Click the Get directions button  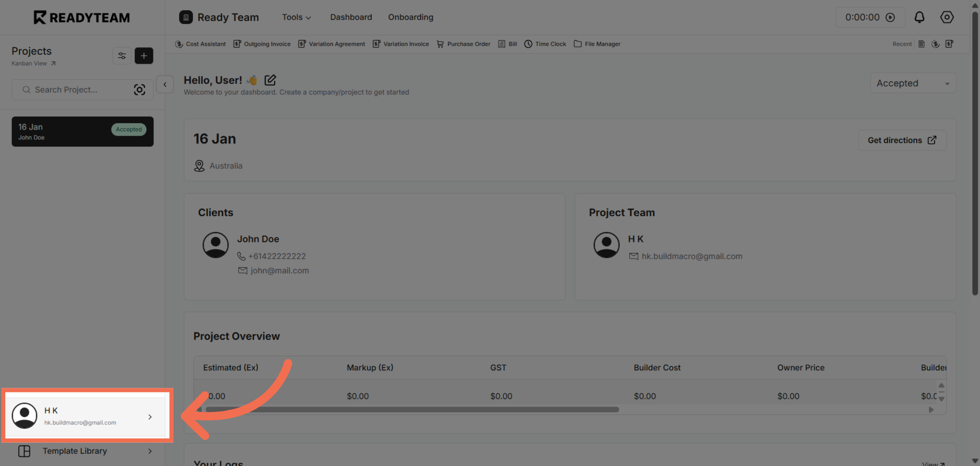coord(902,140)
